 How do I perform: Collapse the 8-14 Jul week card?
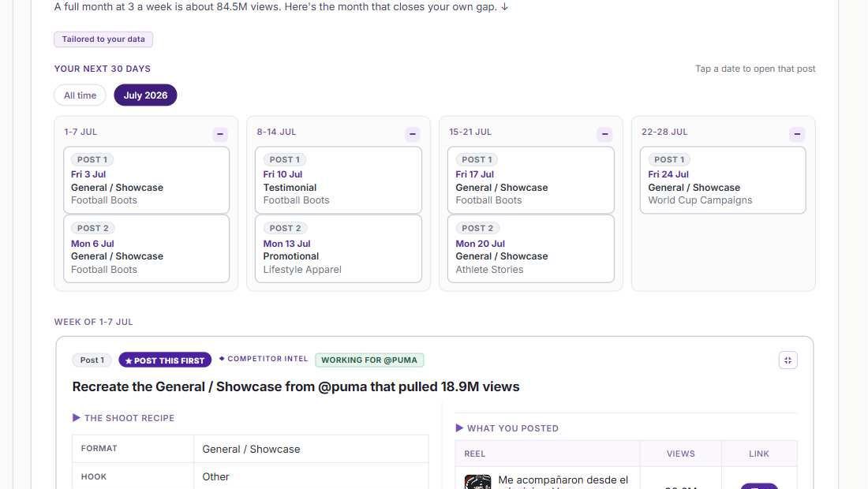(413, 134)
